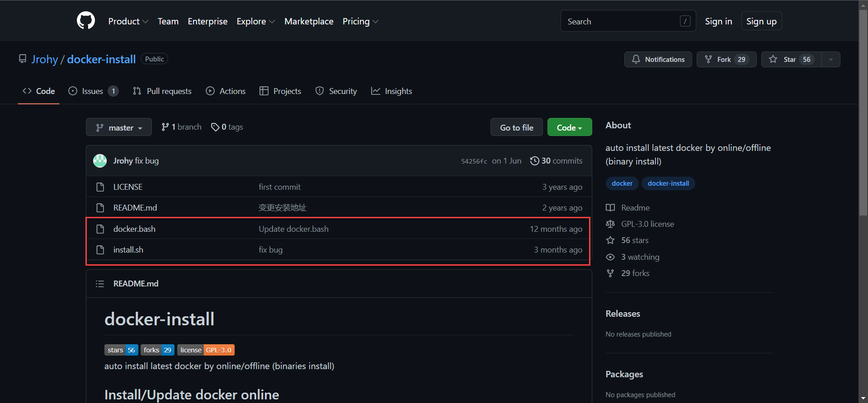Image resolution: width=868 pixels, height=403 pixels.
Task: Open the docker-install repository link
Action: click(x=101, y=59)
